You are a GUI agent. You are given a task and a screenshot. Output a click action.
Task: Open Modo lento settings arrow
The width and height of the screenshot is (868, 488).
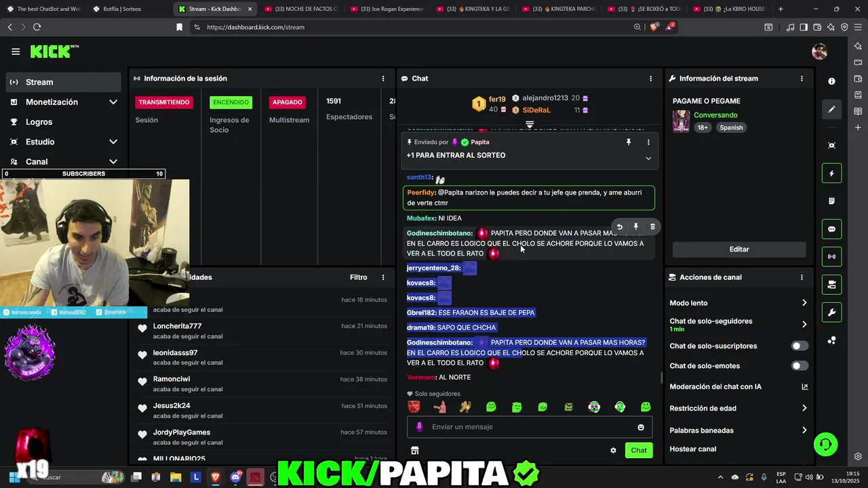[804, 303]
